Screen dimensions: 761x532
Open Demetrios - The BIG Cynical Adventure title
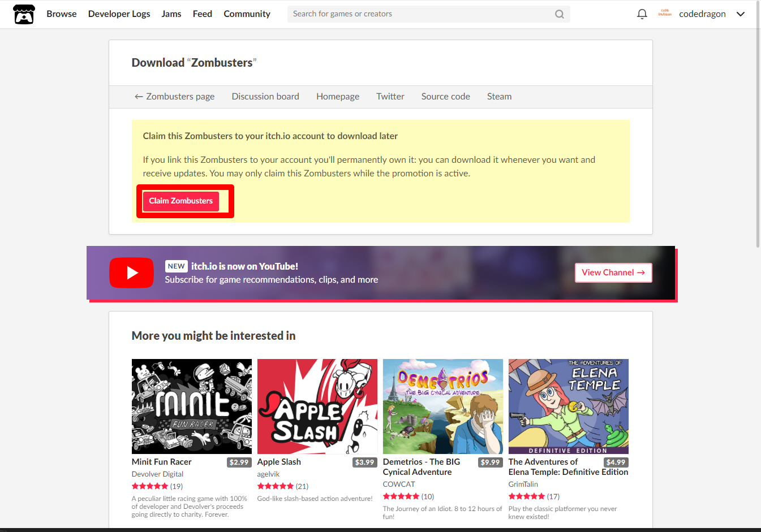422,467
